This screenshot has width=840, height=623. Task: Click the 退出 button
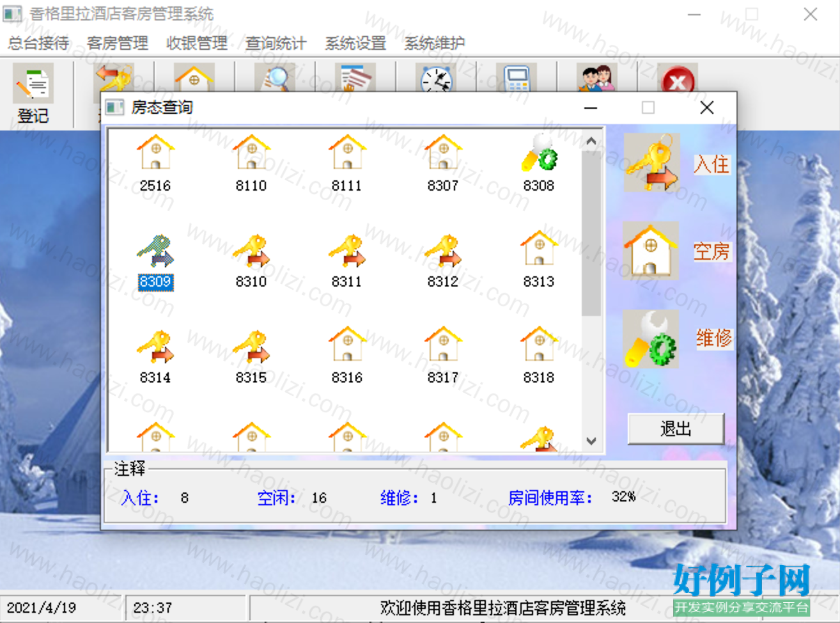[676, 429]
